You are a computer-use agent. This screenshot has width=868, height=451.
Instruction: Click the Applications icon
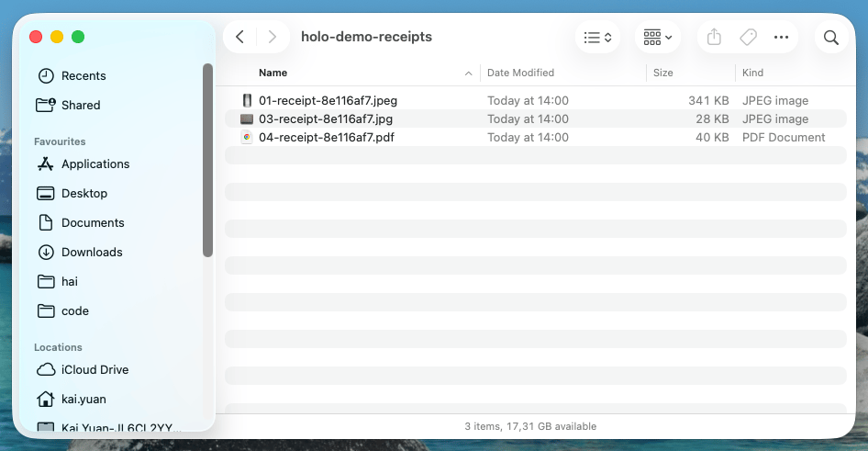pyautogui.click(x=45, y=164)
